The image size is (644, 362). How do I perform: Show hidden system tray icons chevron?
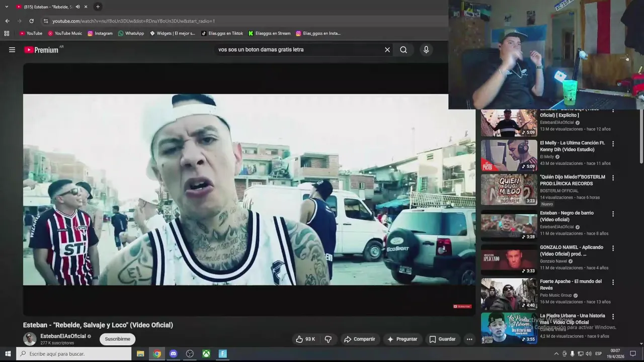[556, 354]
